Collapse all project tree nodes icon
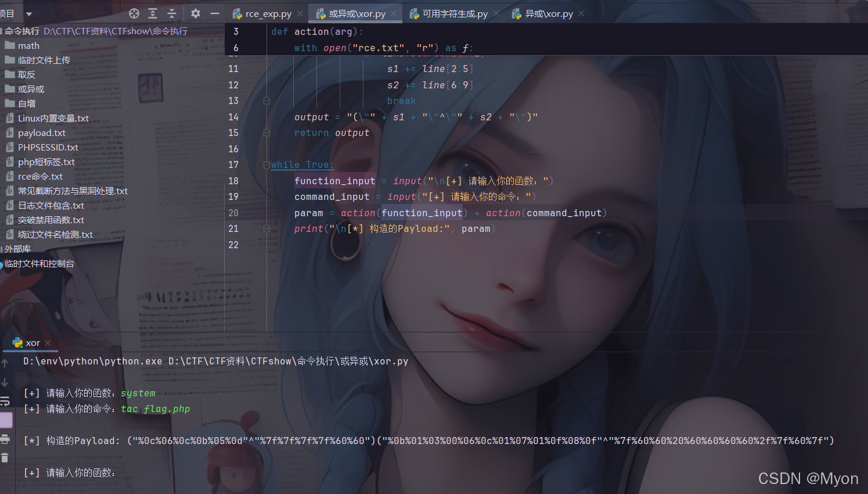The image size is (868, 494). click(x=172, y=13)
